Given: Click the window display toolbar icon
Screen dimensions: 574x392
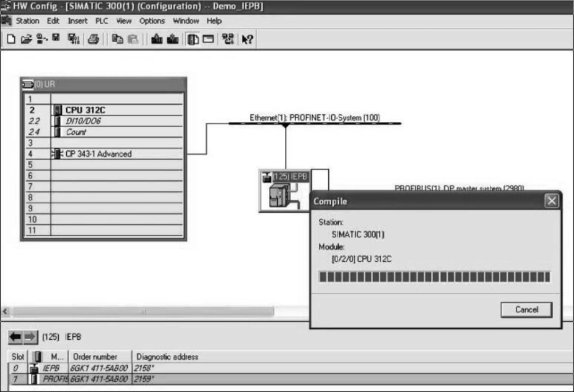Looking at the screenshot, I should 208,39.
